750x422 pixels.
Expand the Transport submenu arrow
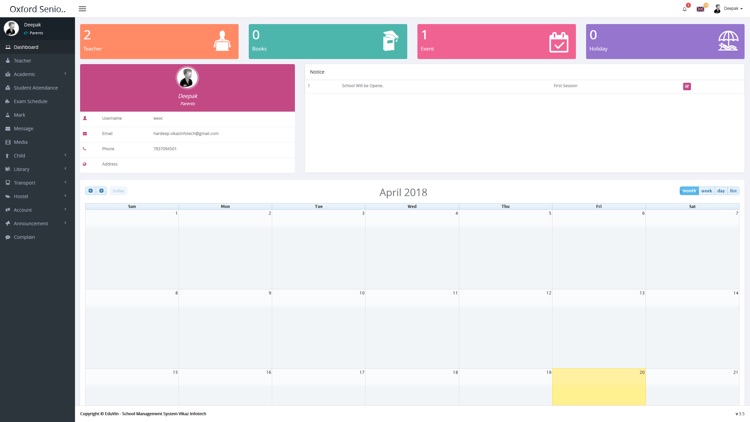[x=65, y=182]
